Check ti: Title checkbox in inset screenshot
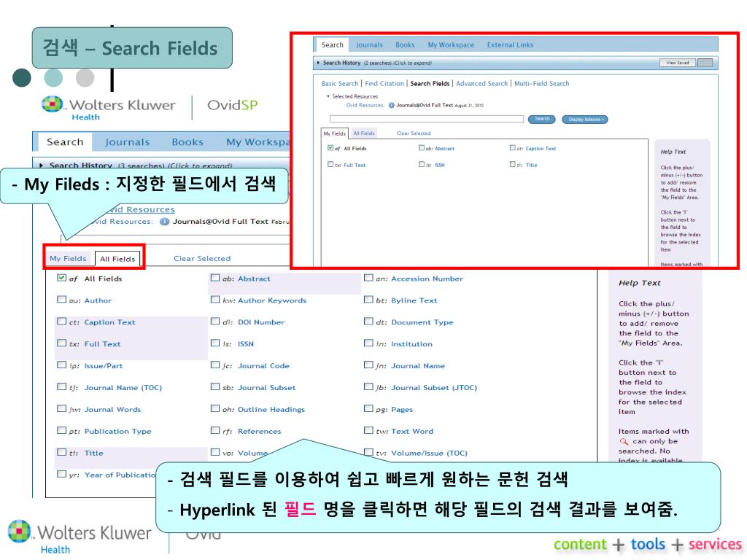 click(x=513, y=164)
